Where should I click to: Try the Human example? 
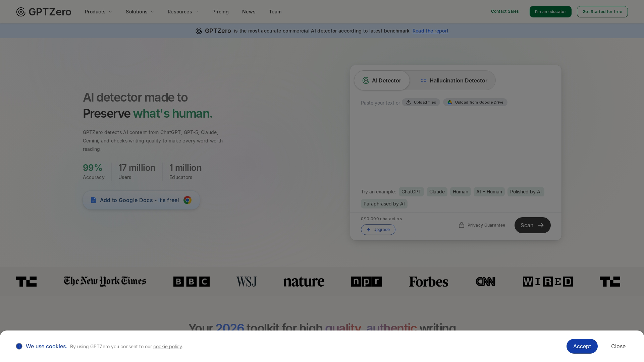coord(460,192)
